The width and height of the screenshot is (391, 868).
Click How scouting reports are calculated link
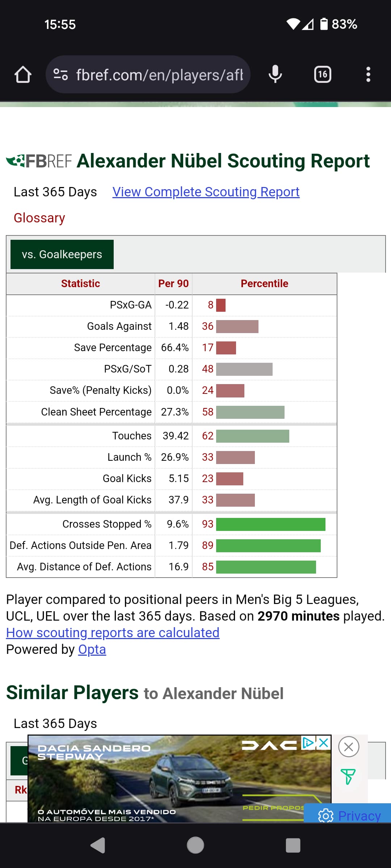113,633
